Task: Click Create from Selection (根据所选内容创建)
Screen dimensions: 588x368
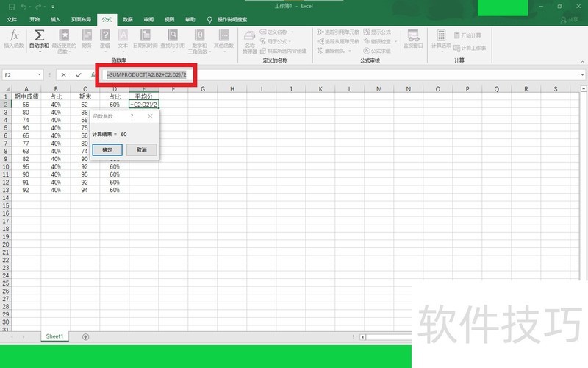Action: pos(284,51)
